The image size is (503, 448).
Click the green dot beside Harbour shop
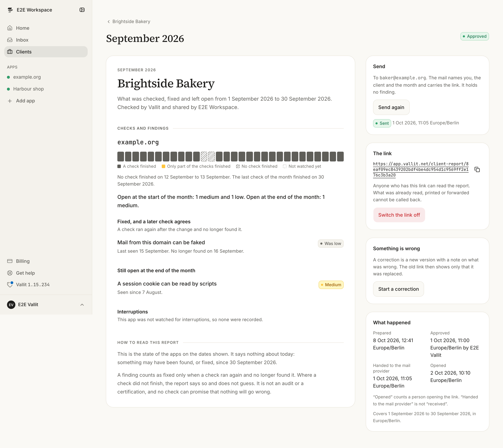coord(8,89)
